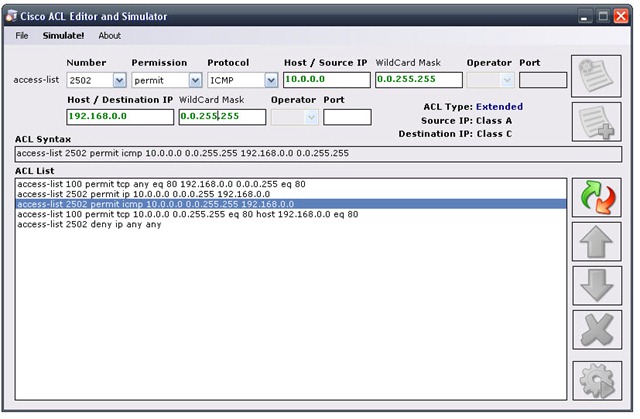Click the source Port field
The width and height of the screenshot is (640, 419).
(x=543, y=80)
